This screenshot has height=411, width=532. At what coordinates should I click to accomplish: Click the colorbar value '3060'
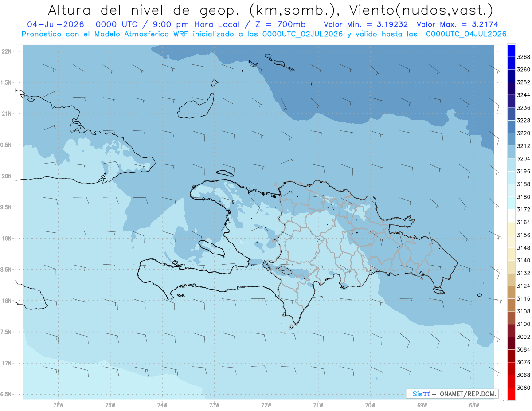tap(524, 388)
